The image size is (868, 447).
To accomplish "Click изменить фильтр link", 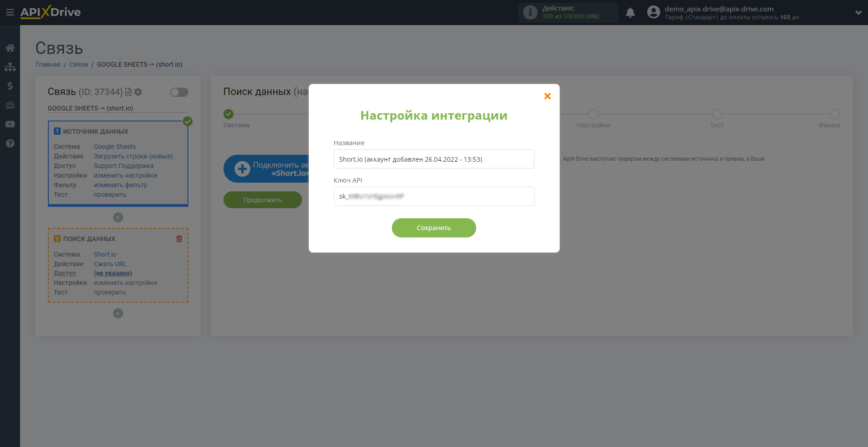I will pyautogui.click(x=120, y=185).
